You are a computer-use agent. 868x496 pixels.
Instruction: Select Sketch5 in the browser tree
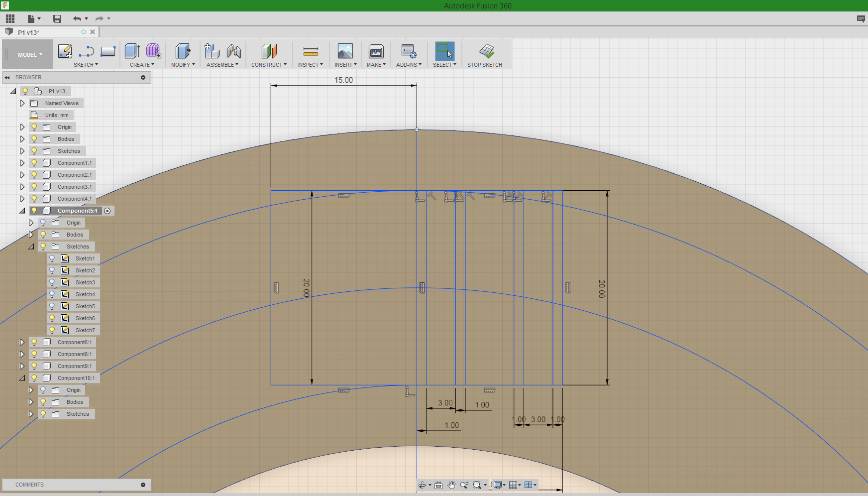click(x=85, y=306)
